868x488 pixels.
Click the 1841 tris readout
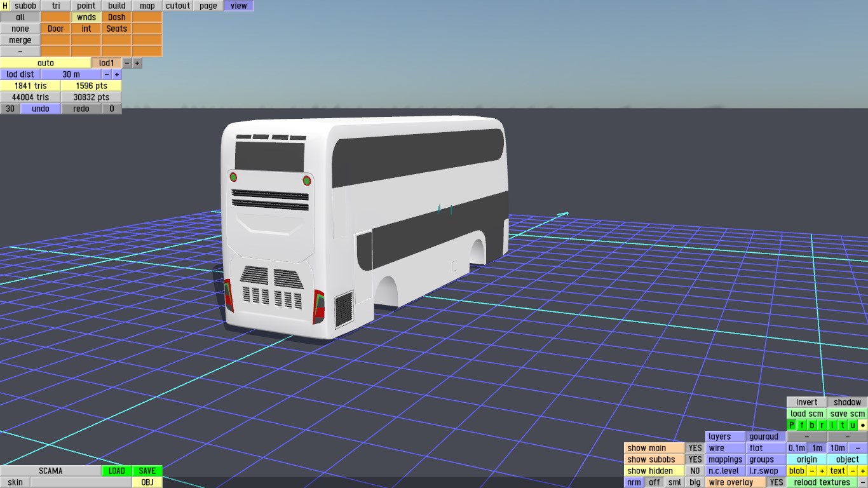31,86
